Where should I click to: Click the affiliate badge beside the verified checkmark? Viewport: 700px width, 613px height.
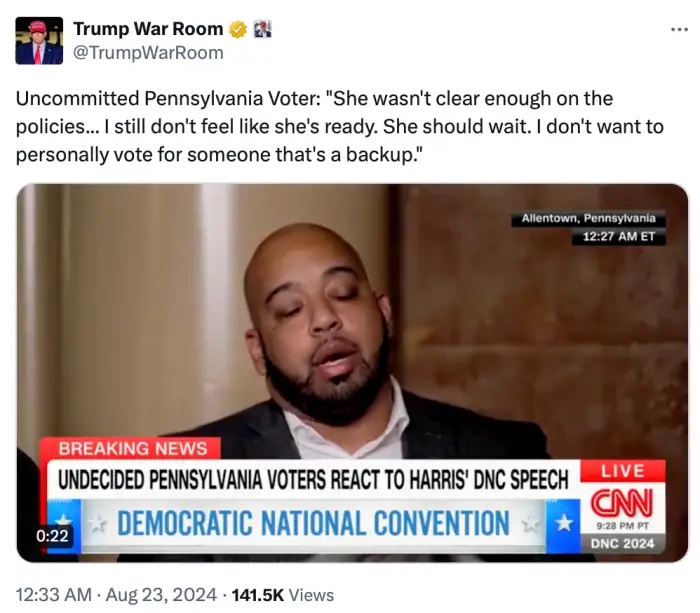[262, 29]
